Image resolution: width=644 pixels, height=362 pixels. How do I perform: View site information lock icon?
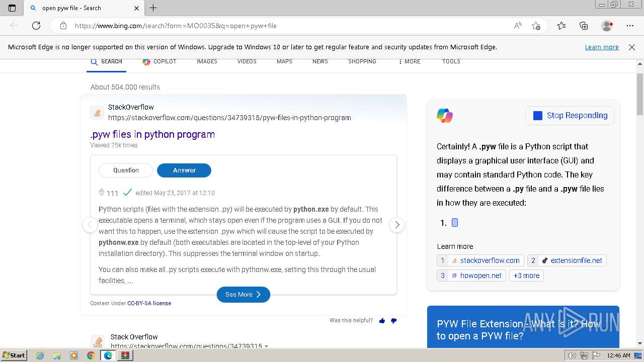63,26
